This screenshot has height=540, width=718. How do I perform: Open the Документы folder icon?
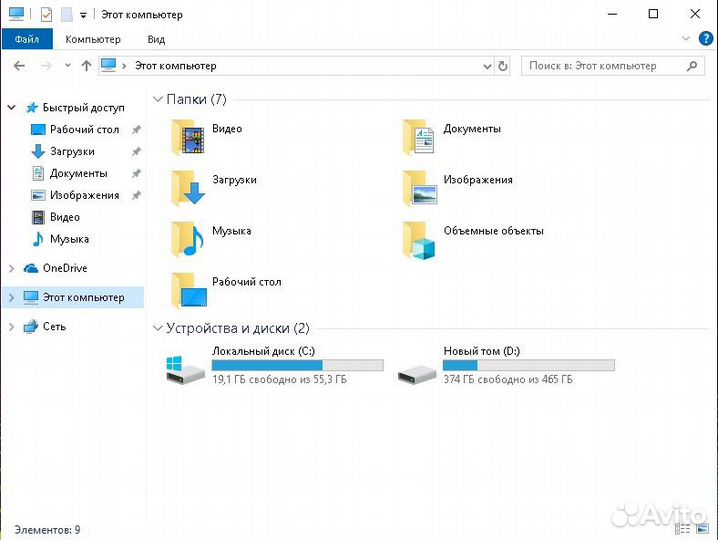pyautogui.click(x=419, y=137)
